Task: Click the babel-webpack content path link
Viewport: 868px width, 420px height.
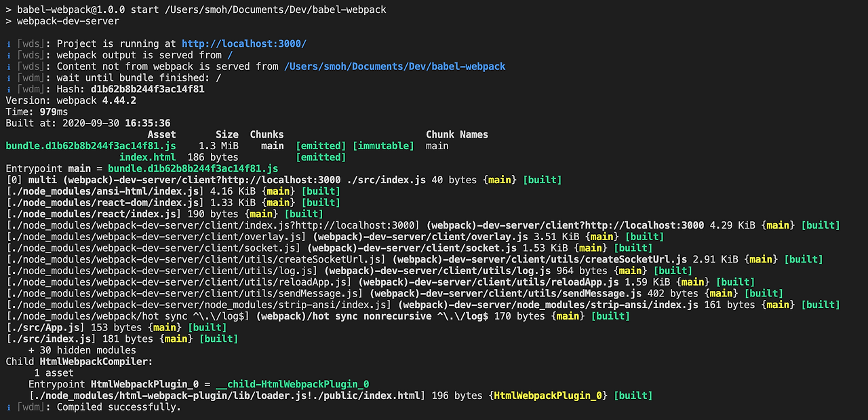Action: coord(393,66)
